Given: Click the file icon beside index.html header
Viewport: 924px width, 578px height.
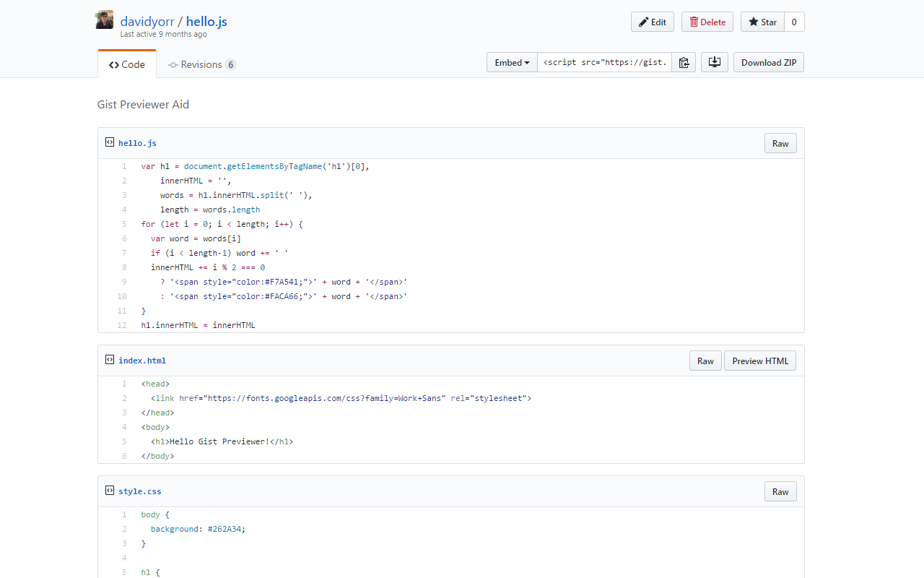Looking at the screenshot, I should pos(110,360).
